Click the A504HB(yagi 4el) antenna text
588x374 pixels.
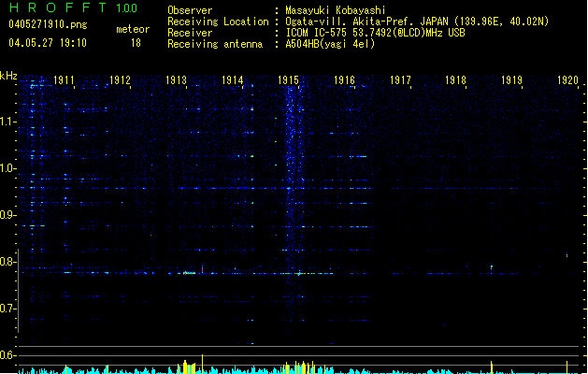[x=330, y=44]
